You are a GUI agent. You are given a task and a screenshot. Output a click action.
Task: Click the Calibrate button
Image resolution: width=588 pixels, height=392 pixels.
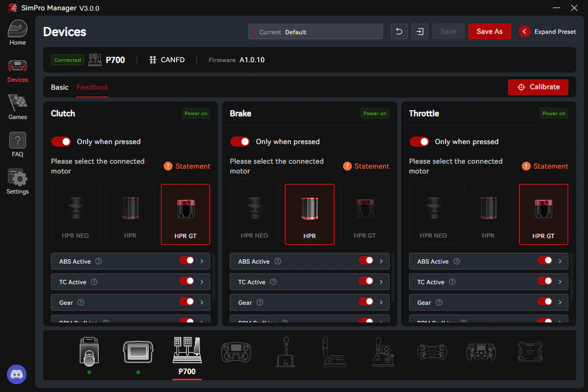[x=538, y=87]
